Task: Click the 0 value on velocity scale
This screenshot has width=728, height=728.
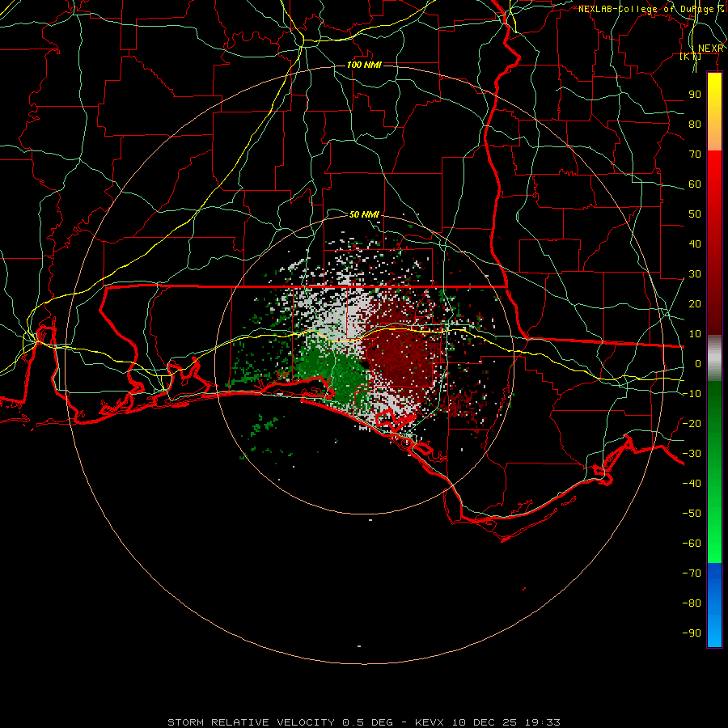Action: [x=698, y=363]
